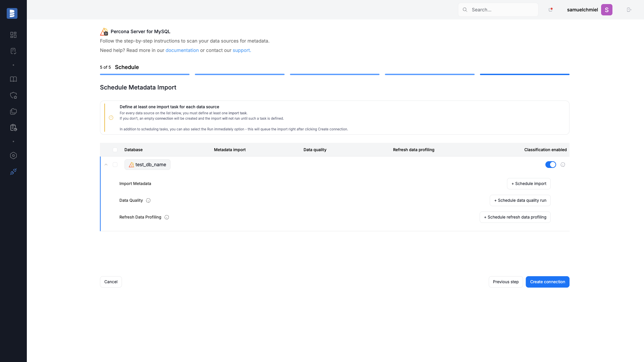
Task: Collapse the test_db_name row chevron
Action: (106, 165)
